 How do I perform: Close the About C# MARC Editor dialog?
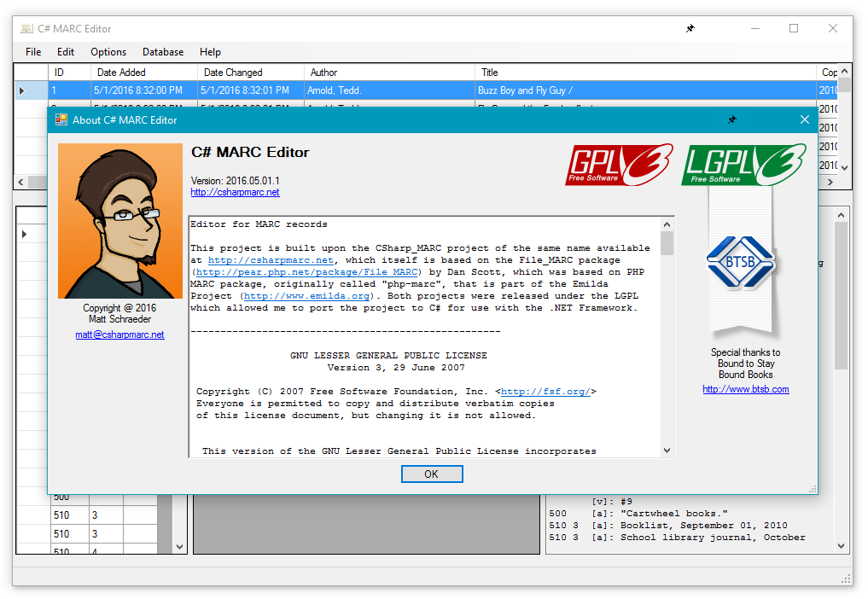click(x=804, y=119)
